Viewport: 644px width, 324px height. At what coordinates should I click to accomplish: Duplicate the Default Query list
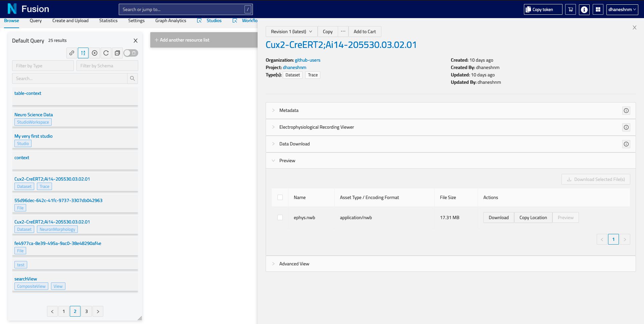(117, 53)
